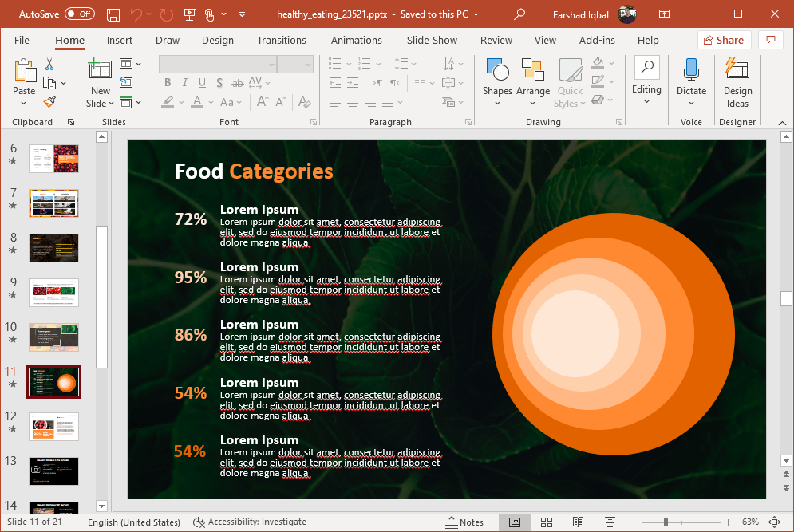Switch to Slide Sorter view
This screenshot has width=794, height=532.
tap(547, 522)
